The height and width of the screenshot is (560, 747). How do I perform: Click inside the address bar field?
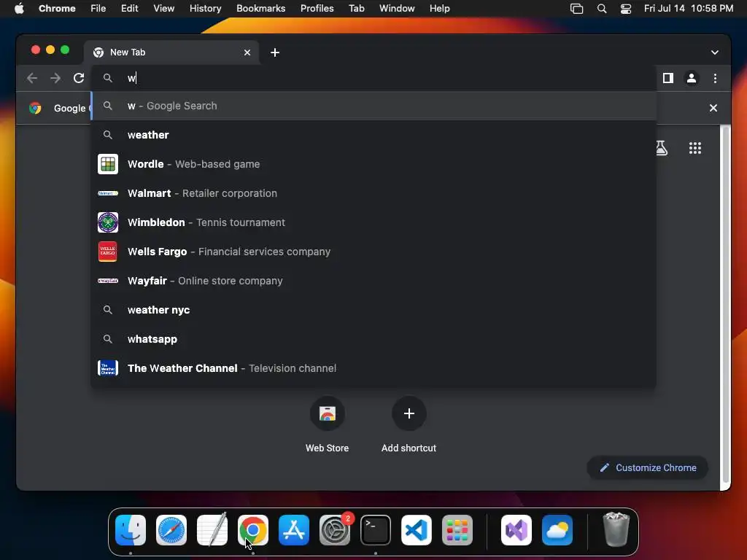pos(373,78)
